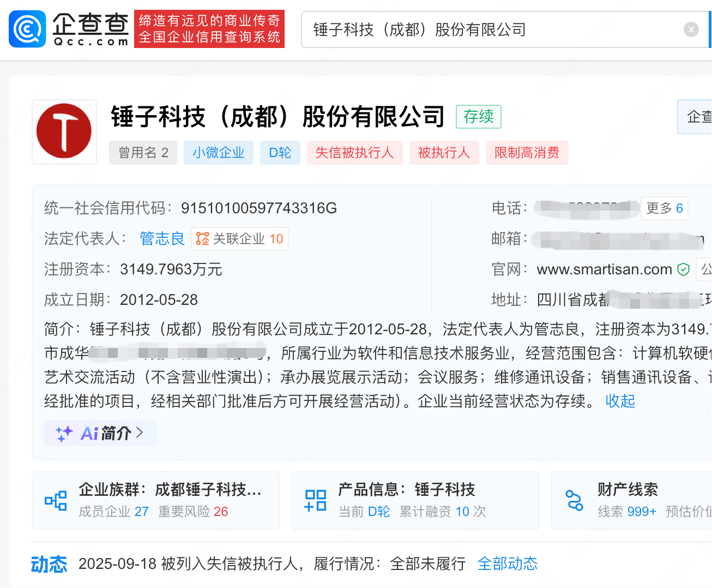The height and width of the screenshot is (588, 712).
Task: Click the property clues chain icon
Action: tap(575, 501)
